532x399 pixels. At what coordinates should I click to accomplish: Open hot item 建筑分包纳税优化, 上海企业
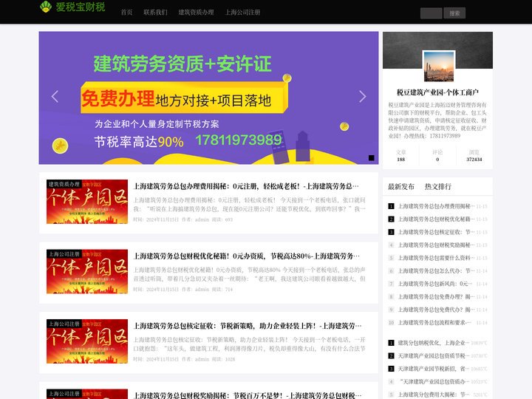pos(434,343)
